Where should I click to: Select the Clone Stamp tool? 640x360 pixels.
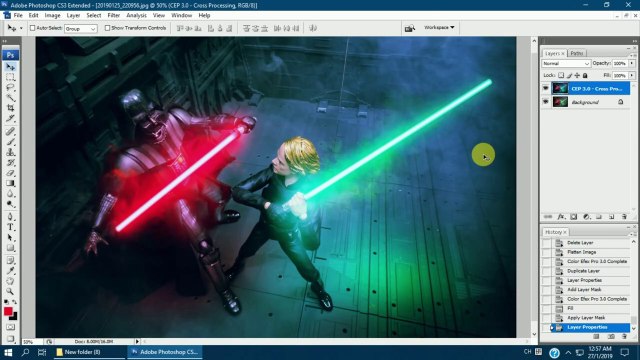point(10,152)
